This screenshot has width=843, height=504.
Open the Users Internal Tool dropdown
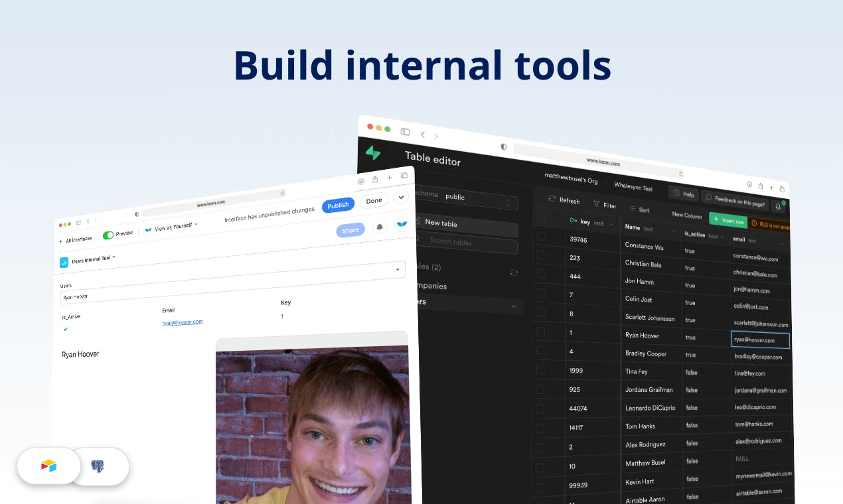93,259
